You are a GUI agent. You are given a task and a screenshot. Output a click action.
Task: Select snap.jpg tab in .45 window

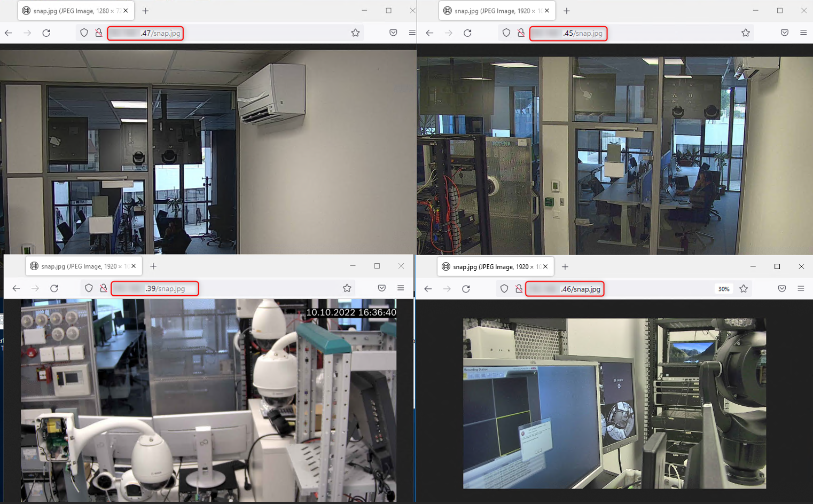[x=491, y=11]
